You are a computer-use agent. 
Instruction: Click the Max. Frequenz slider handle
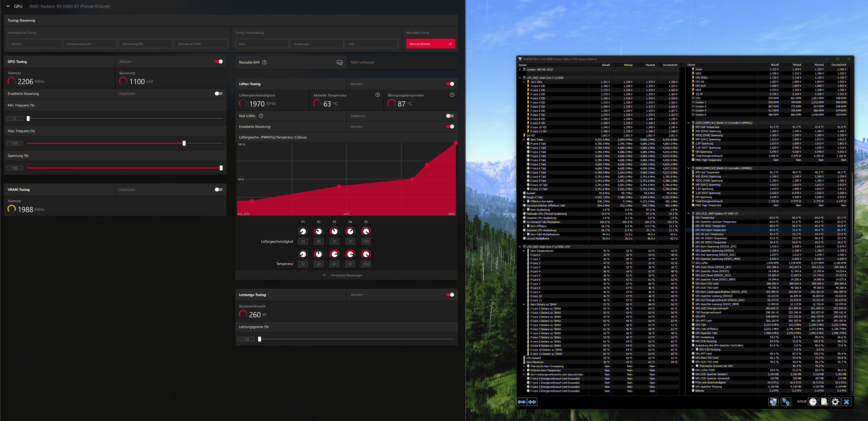pos(184,143)
